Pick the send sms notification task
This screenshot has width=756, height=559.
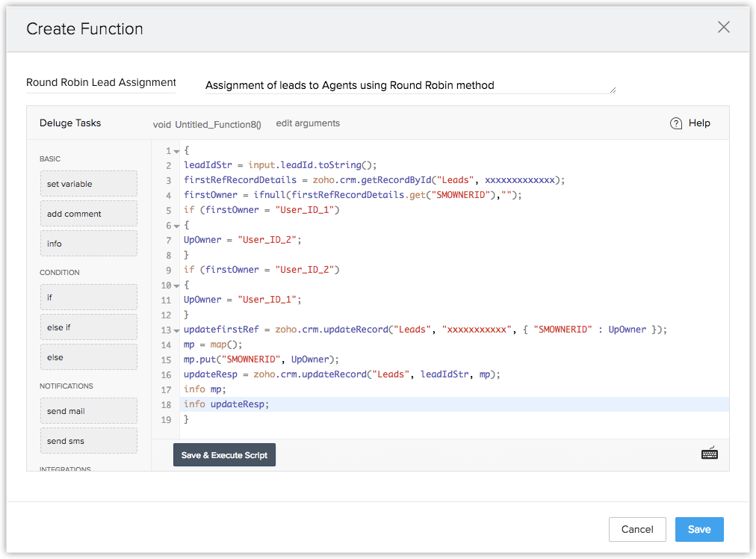coord(88,441)
